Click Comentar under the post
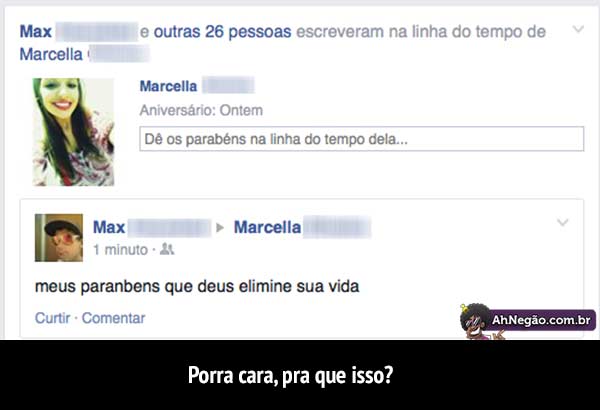Screen dimensions: 600x410 [114, 318]
